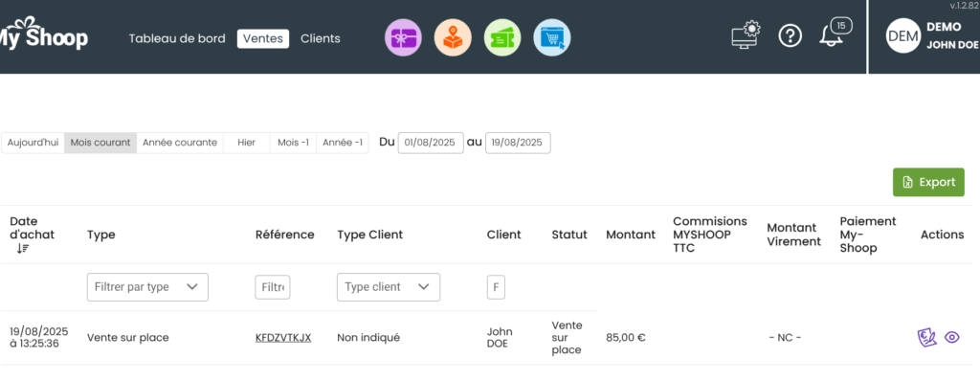The height and width of the screenshot is (381, 980).
Task: Open the purple gift card icon
Action: (x=403, y=38)
